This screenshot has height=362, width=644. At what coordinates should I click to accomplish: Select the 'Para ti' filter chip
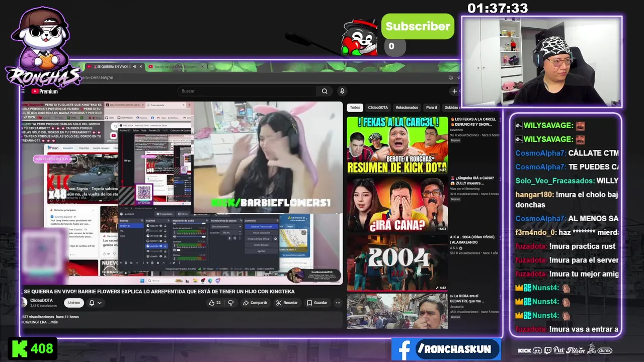click(432, 108)
